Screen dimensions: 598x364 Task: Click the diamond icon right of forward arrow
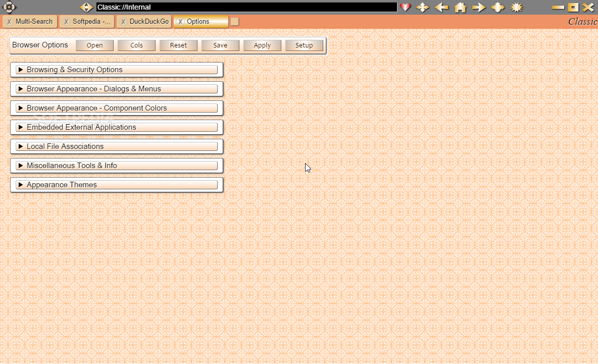click(497, 7)
